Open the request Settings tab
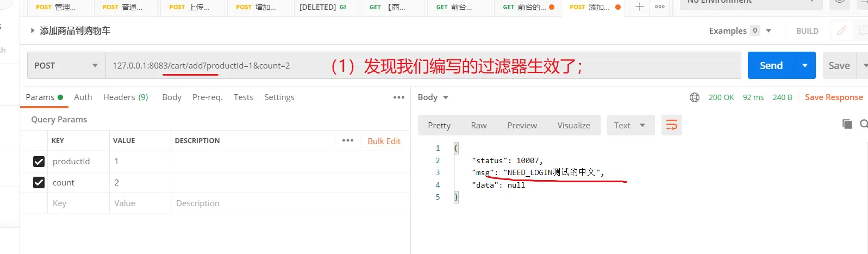 point(279,97)
